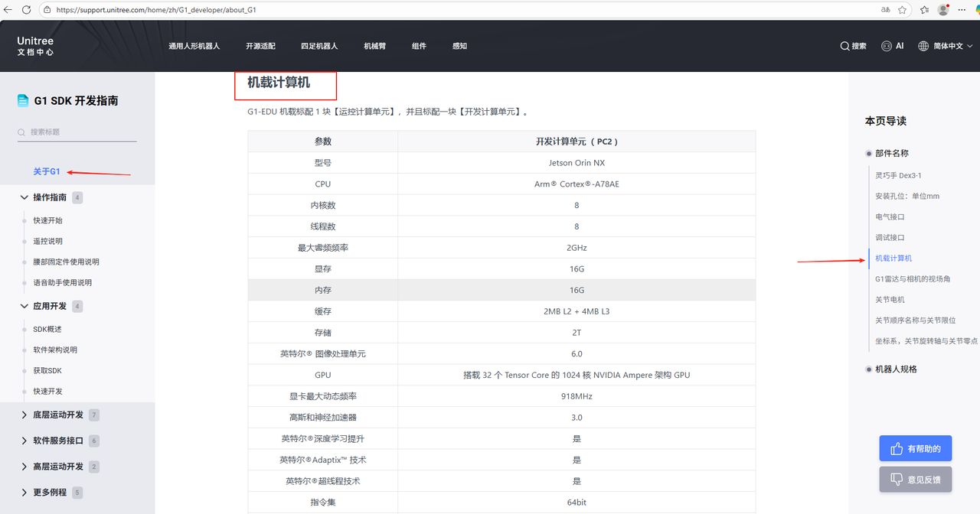Viewport: 980px width, 514px height.
Task: Open the 简体中文 language dropdown
Action: coord(946,46)
